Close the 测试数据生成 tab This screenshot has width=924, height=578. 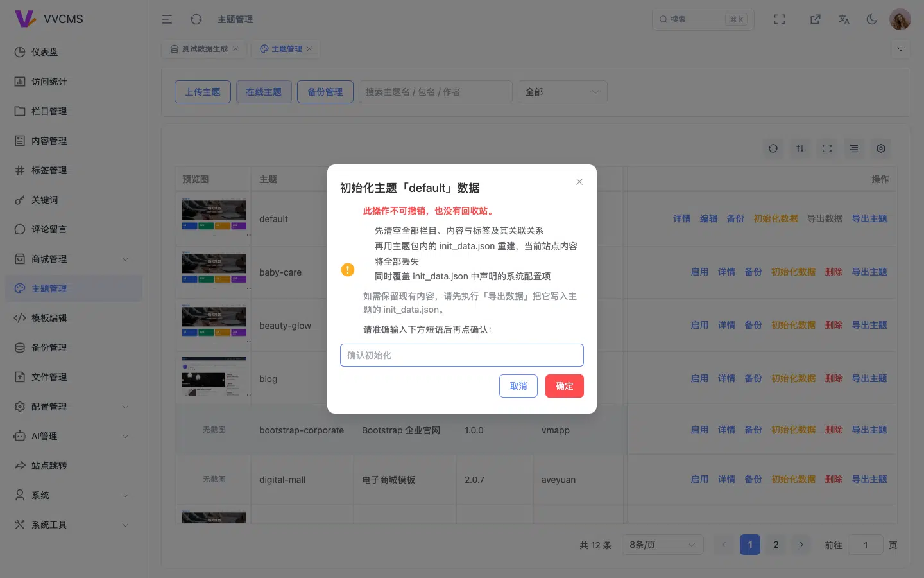[x=235, y=49]
